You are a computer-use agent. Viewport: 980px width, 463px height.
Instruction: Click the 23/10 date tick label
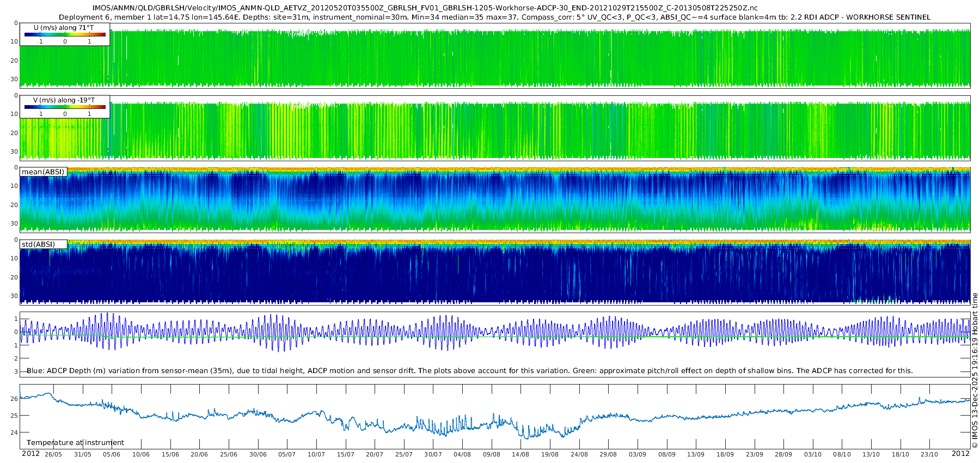[x=930, y=454]
